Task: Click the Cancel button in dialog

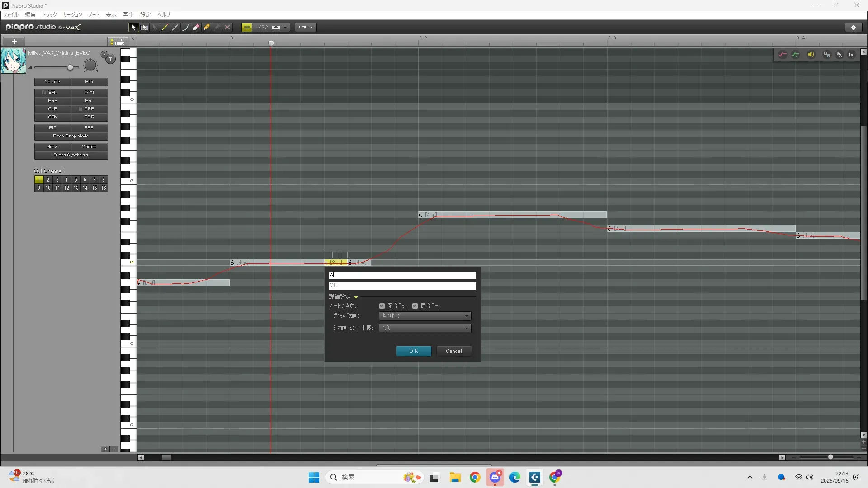Action: click(x=454, y=351)
